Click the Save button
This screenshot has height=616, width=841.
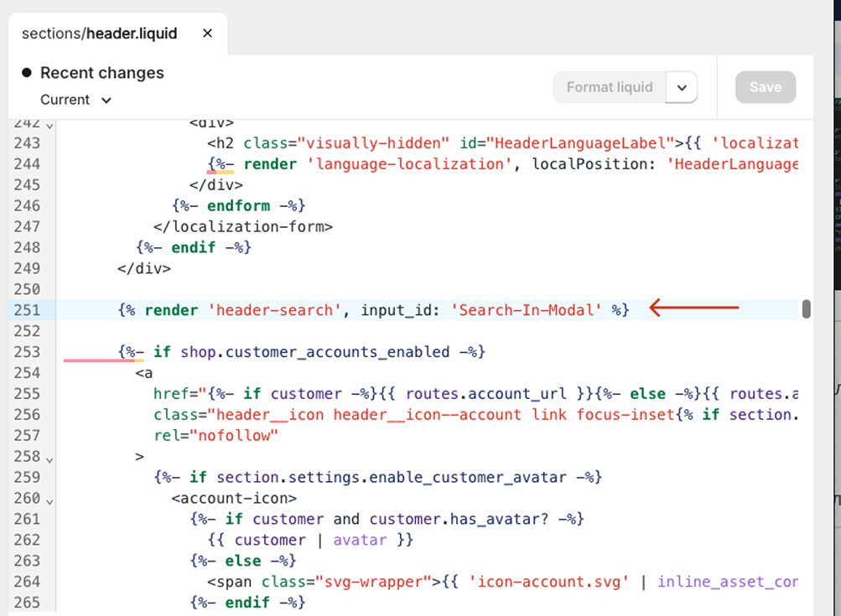766,87
